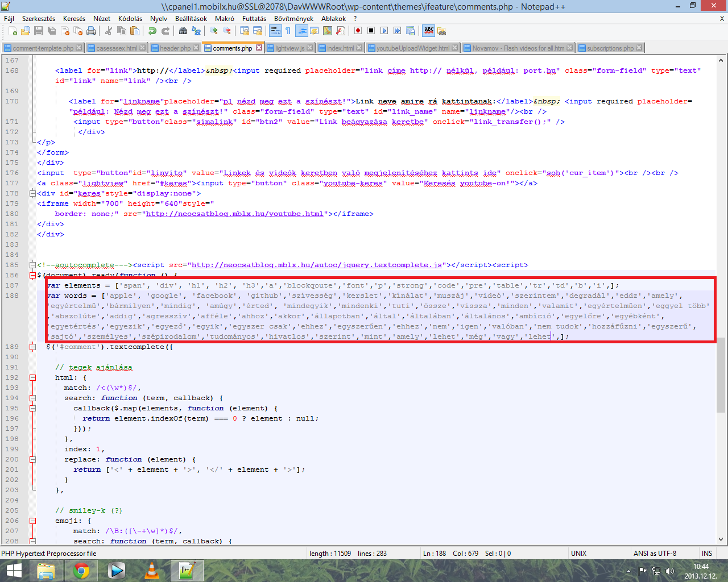Save the current recorded macro icon
The height and width of the screenshot is (582, 728).
(x=410, y=31)
